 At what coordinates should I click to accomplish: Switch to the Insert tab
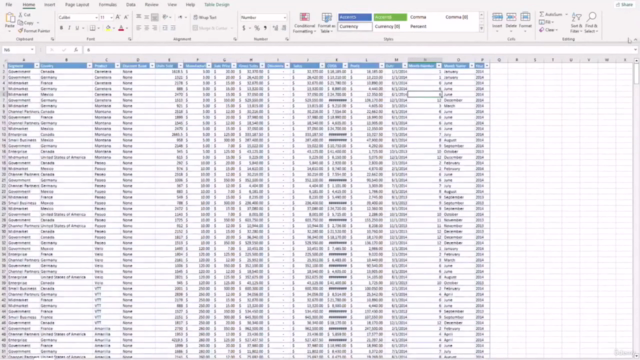point(49,4)
